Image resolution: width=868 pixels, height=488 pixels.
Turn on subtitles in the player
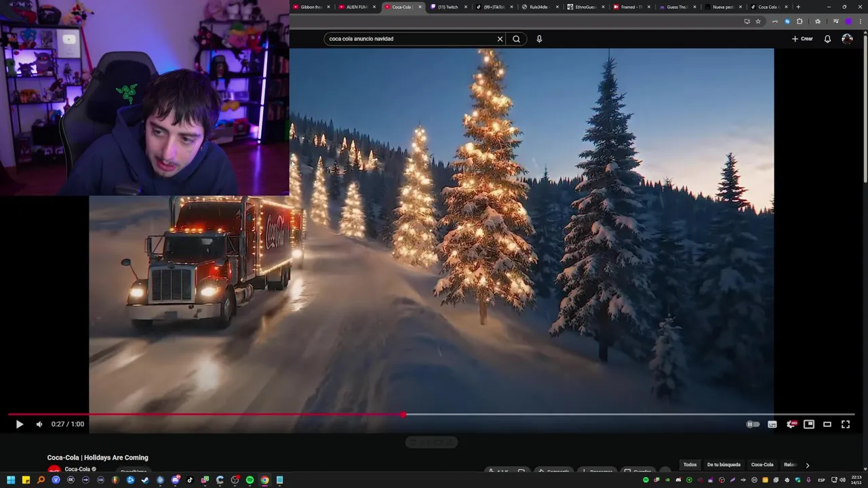click(772, 424)
